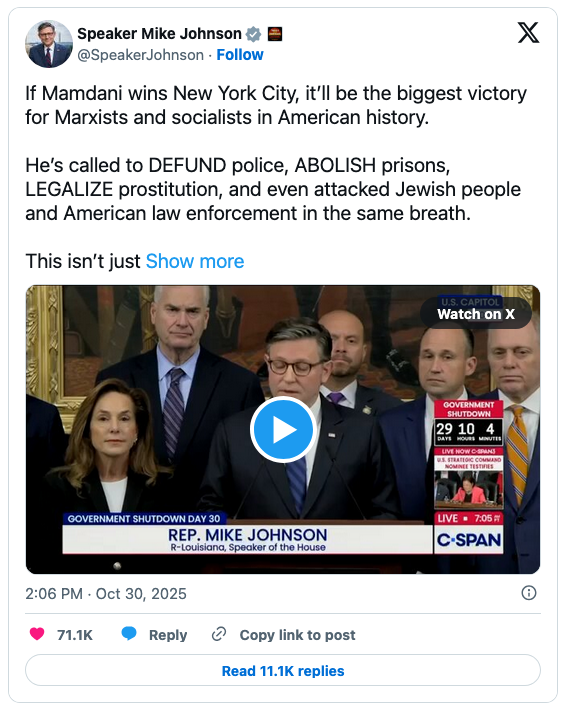568x709 pixels.
Task: Open the Read 11.1K replies button
Action: [283, 671]
